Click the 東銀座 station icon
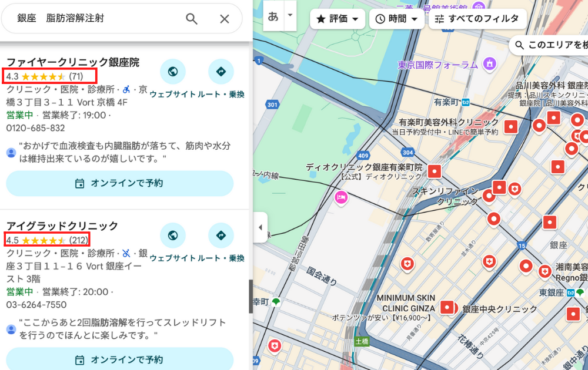Viewport: 588px width, 370px height. click(570, 293)
